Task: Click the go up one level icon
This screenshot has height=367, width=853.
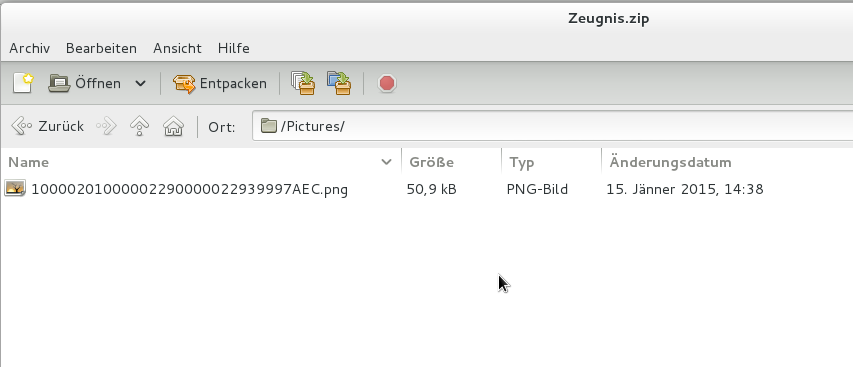Action: tap(140, 126)
